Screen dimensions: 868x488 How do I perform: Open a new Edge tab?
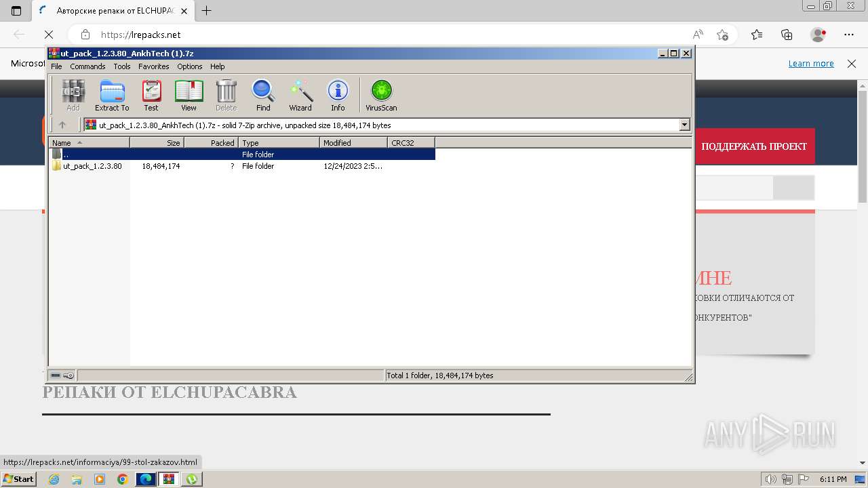point(207,11)
